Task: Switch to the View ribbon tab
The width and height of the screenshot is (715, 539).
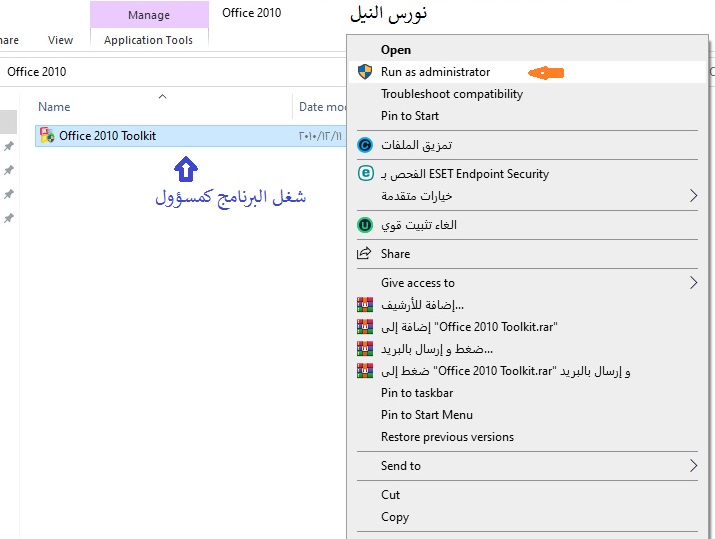Action: [x=60, y=40]
